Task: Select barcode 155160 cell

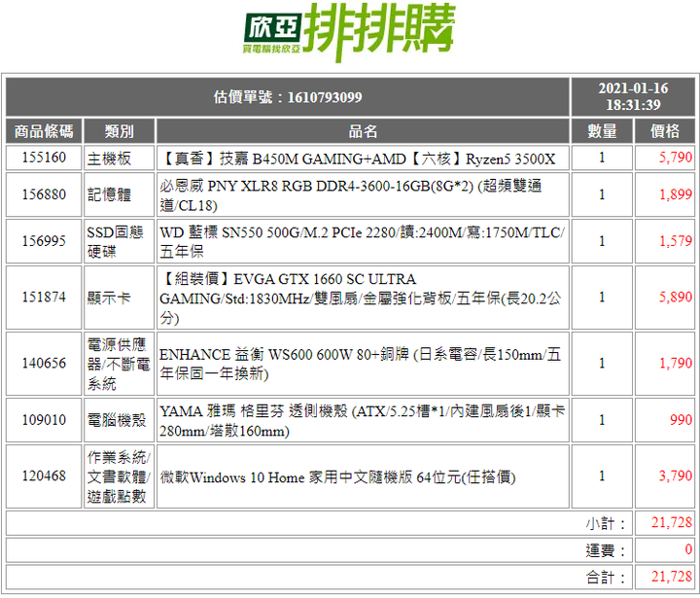Action: tap(44, 158)
